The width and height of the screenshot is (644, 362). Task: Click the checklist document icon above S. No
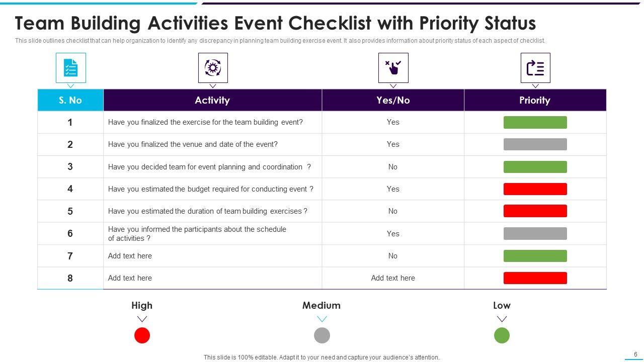click(x=70, y=68)
